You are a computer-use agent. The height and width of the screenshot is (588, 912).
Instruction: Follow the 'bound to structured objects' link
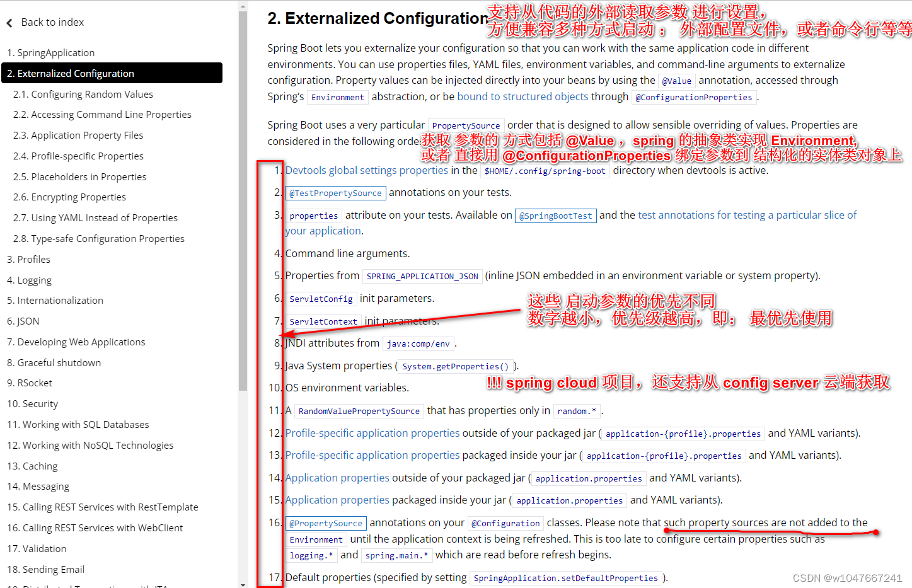pyautogui.click(x=522, y=96)
